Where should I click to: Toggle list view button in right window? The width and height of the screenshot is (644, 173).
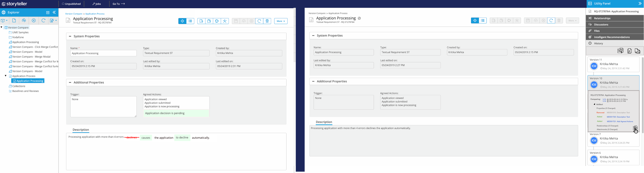483,20
